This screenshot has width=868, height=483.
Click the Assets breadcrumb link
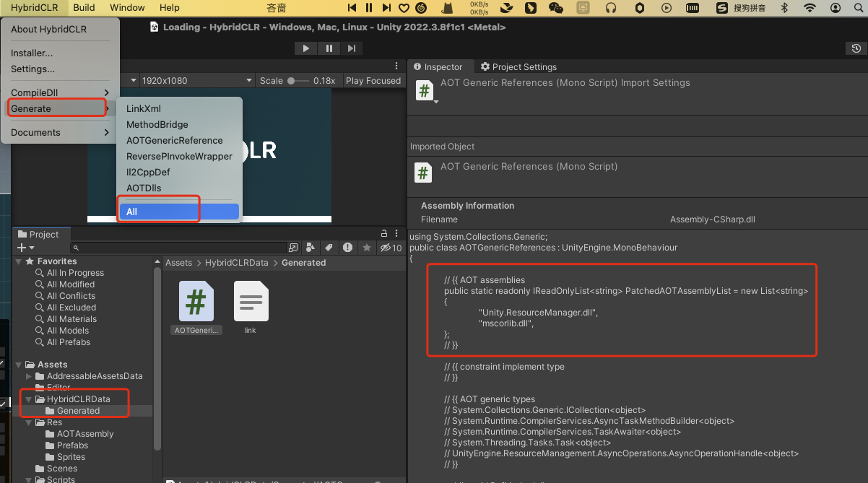(x=179, y=263)
